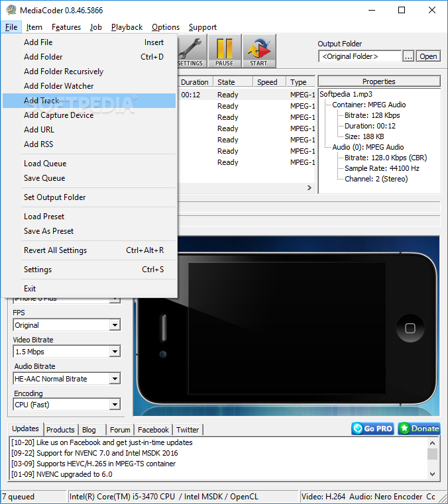
Task: Switch to the Twitter tab
Action: tap(188, 430)
